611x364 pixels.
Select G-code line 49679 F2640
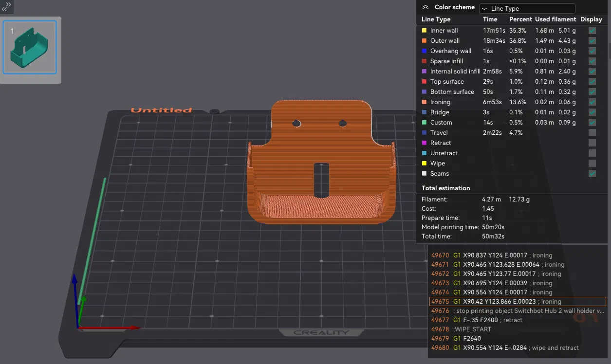tap(518, 338)
